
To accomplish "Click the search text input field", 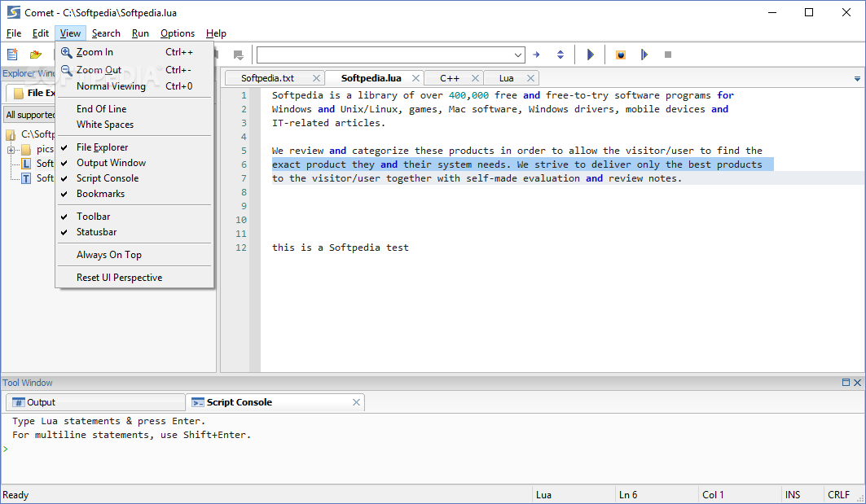I will (385, 55).
